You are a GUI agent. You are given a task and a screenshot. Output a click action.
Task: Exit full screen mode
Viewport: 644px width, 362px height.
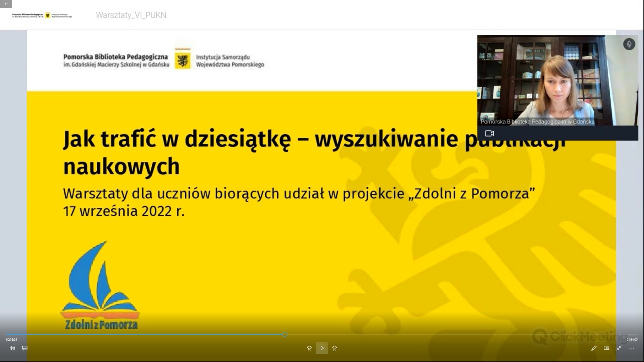619,348
